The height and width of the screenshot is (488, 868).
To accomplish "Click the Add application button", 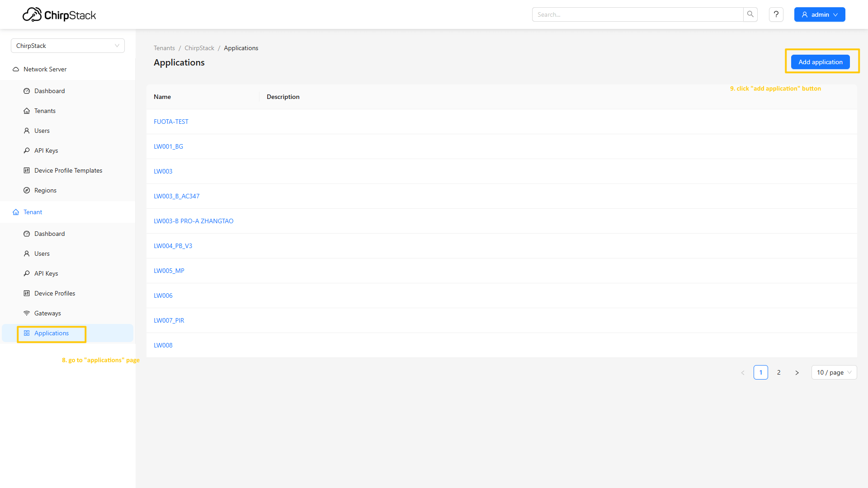I will coord(820,62).
